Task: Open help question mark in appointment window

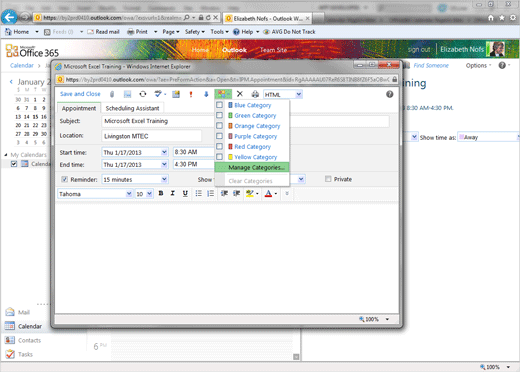Action: 389,94
